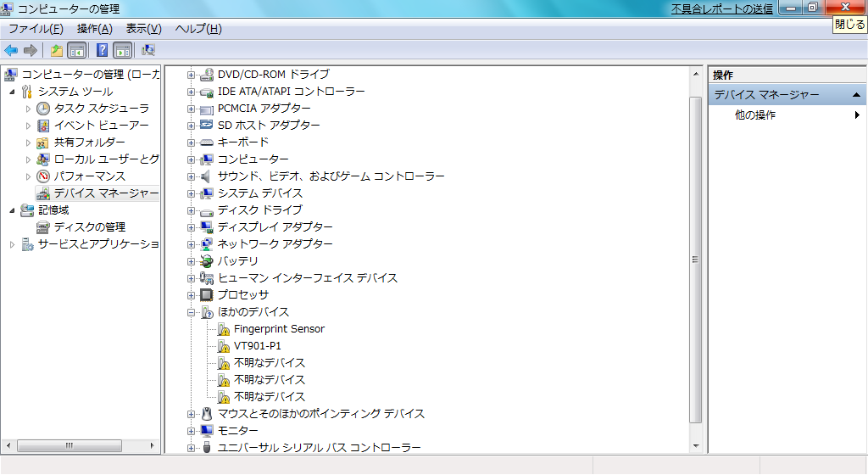
Task: Click left tree scroll left arrow
Action: [8, 445]
